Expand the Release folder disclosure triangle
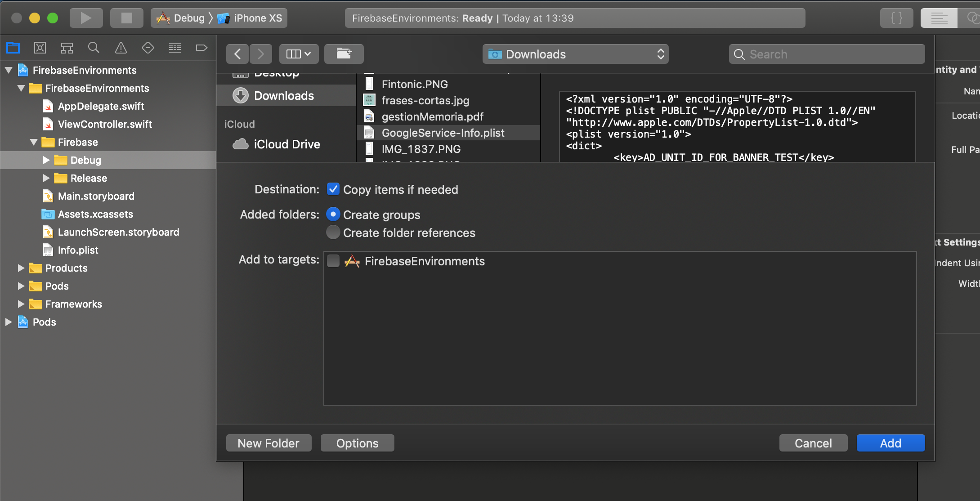This screenshot has width=980, height=501. click(46, 178)
